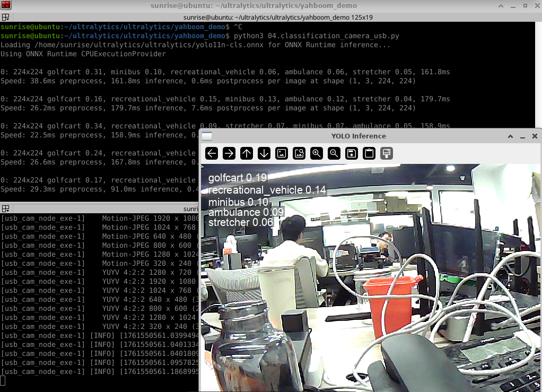Copy image to clipboard icon
Viewport: 542px width, 392px height.
369,153
